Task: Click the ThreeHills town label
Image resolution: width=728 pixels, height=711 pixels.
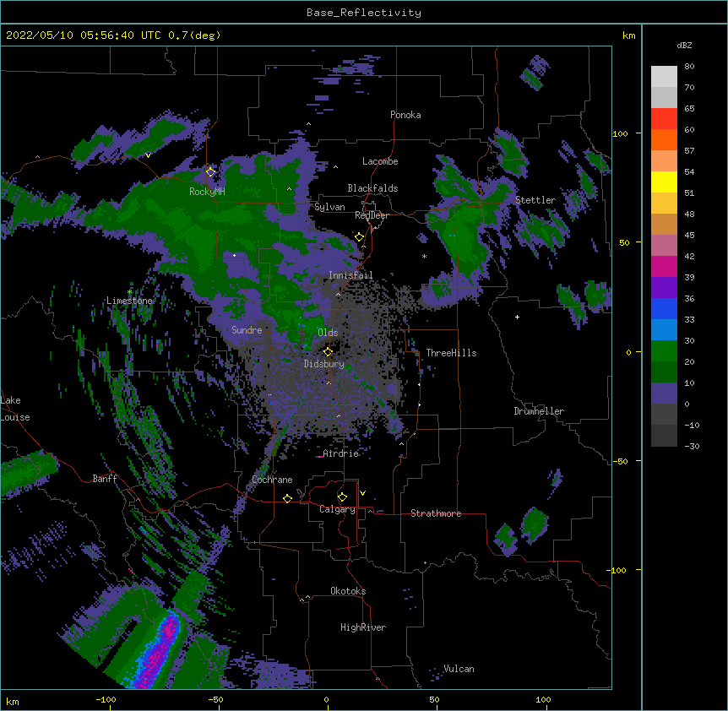Action: click(451, 353)
